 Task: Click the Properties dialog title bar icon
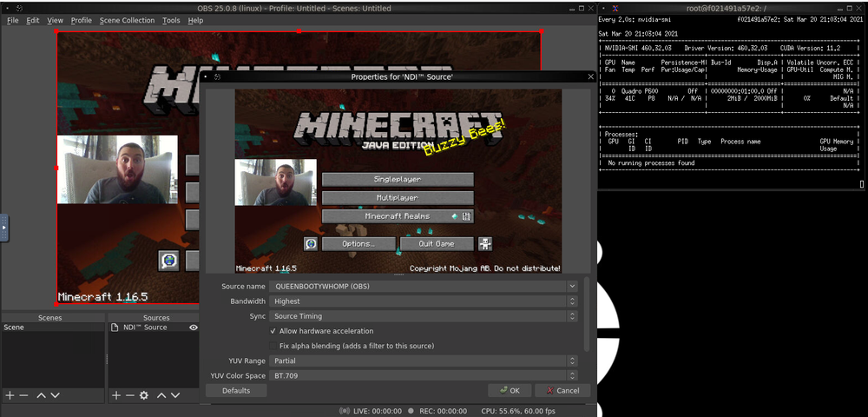218,77
